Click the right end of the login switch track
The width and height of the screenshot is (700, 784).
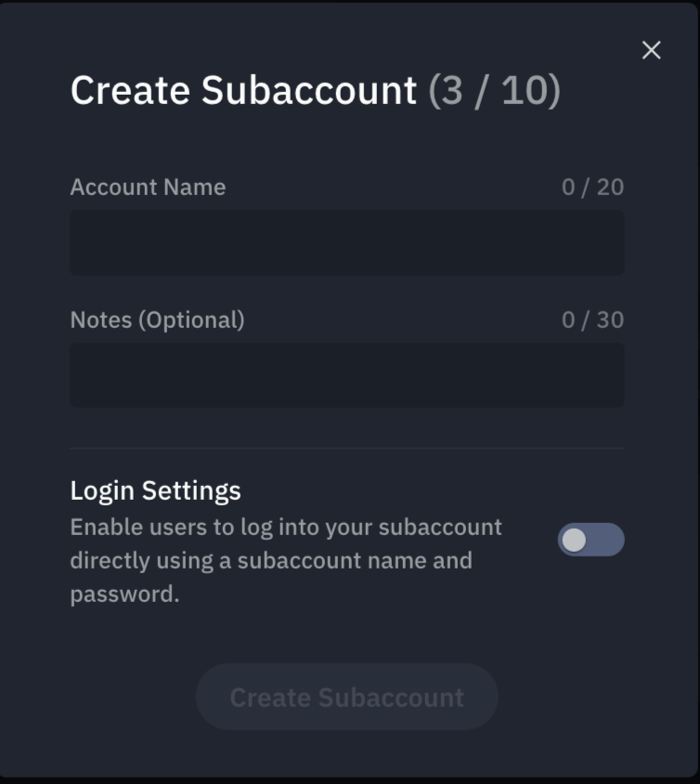(x=613, y=540)
